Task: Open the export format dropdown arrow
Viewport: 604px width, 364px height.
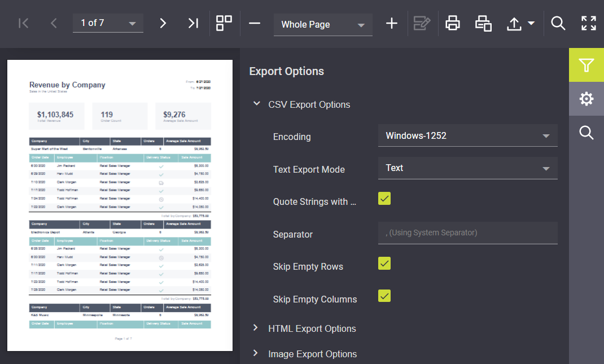Action: click(531, 23)
